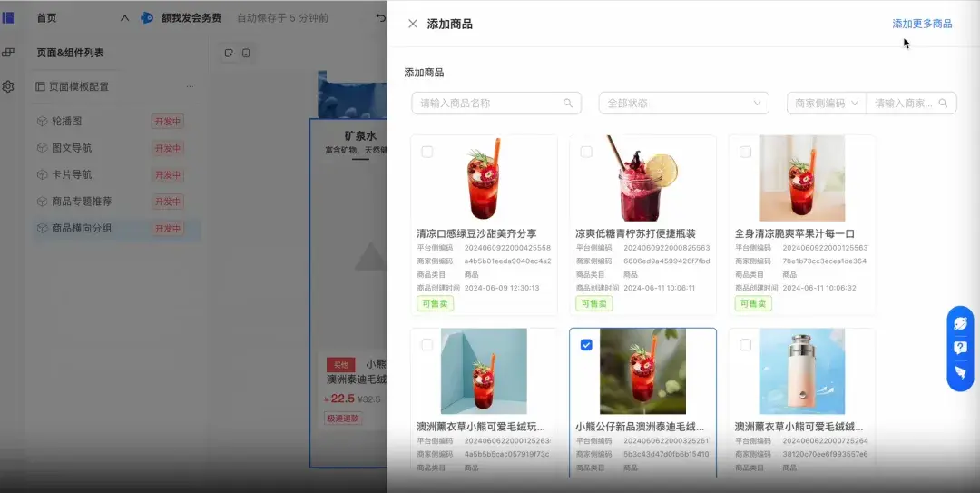The image size is (980, 493).
Task: Click the 矿泉水 tab heading in canvas
Action: tap(360, 136)
